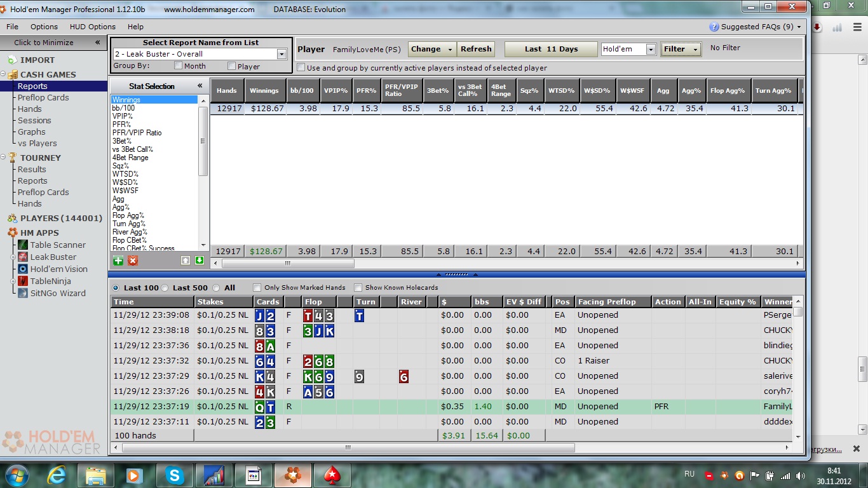This screenshot has width=868, height=488.
Task: Select the VPIP% stat in list
Action: tap(123, 116)
